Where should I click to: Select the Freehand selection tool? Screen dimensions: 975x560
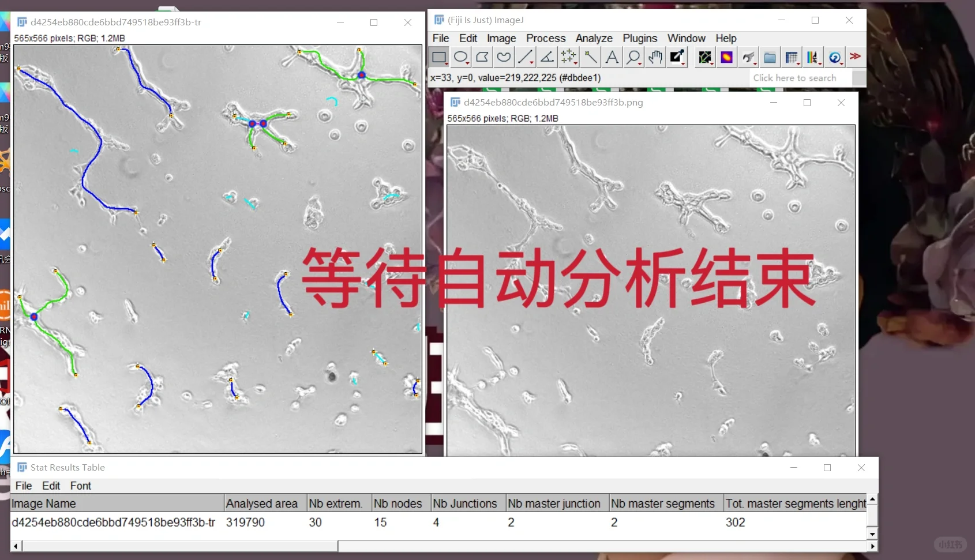click(x=504, y=57)
